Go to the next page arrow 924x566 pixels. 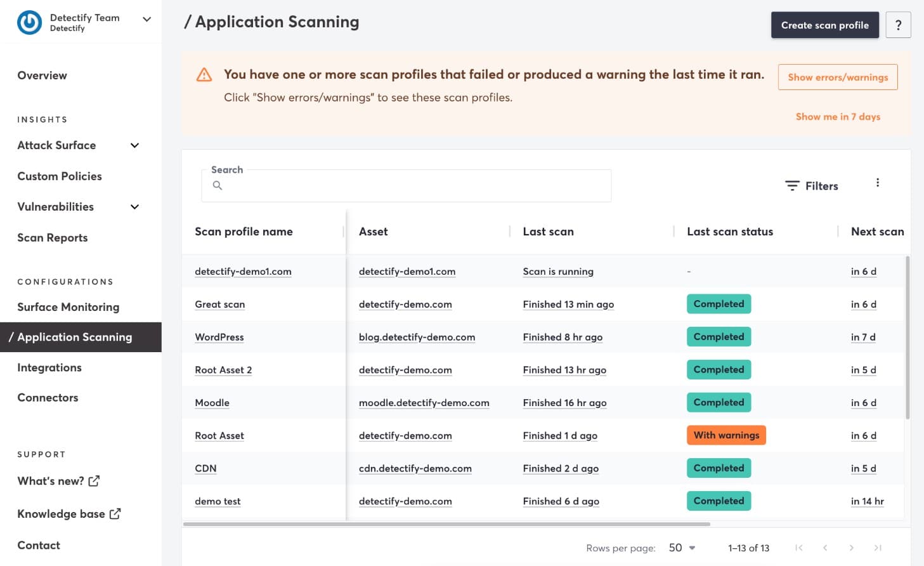[851, 548]
